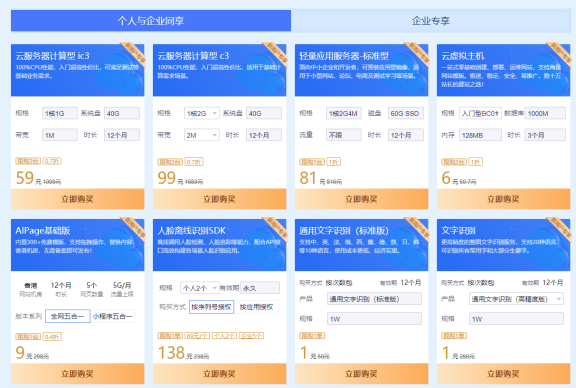Click 40G system disk field in c3 card
Image resolution: width=576 pixels, height=388 pixels.
264,113
